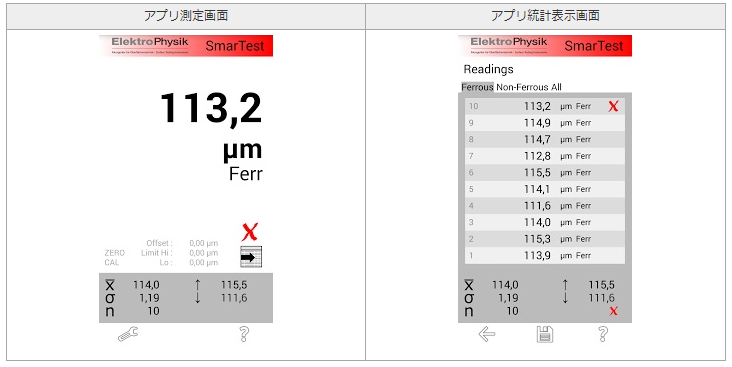Click the Readings heading

pos(488,70)
